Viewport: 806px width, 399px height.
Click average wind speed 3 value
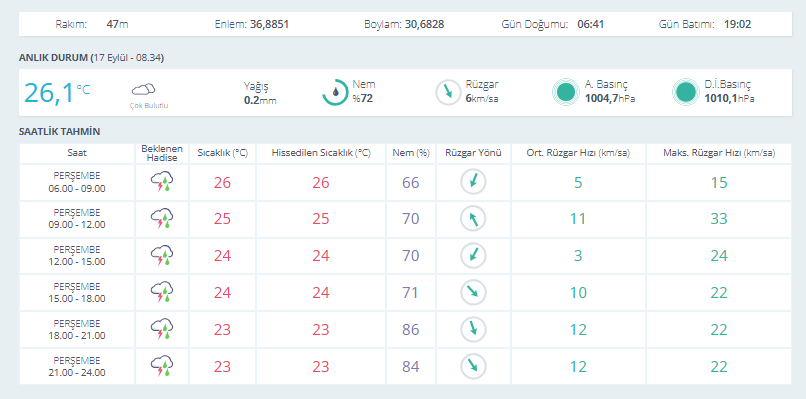pos(578,256)
